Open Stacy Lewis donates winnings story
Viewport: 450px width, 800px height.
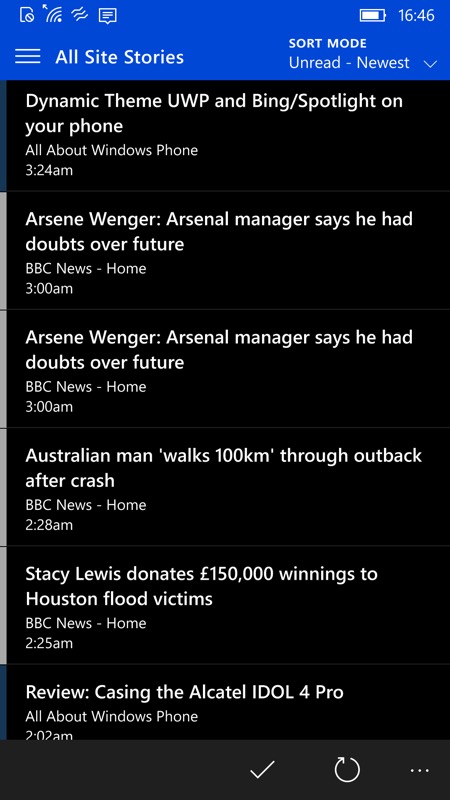[x=225, y=605]
